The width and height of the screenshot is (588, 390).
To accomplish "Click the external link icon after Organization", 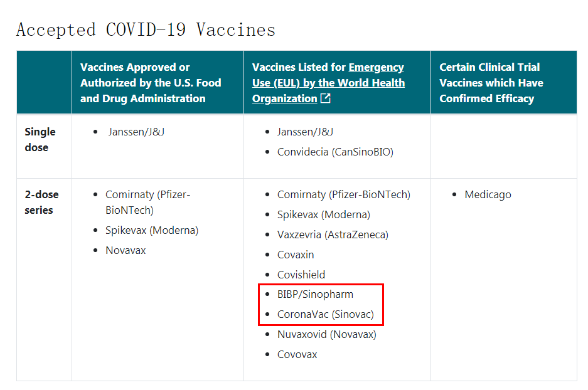I will 326,98.
